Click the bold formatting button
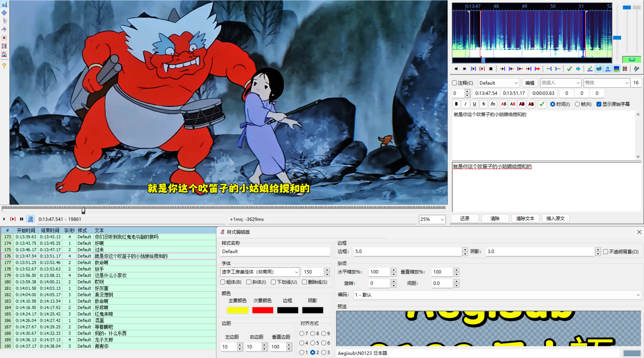The height and width of the screenshot is (358, 644). 456,104
